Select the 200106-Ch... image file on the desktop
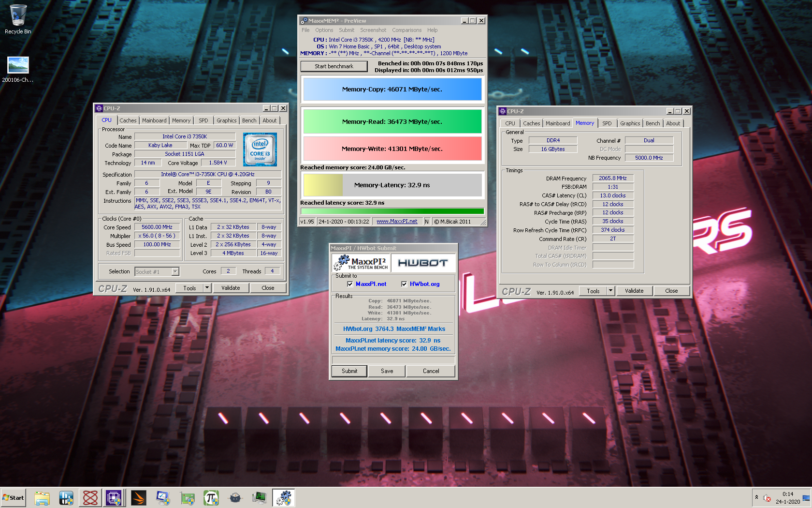The height and width of the screenshot is (508, 812). [x=18, y=69]
